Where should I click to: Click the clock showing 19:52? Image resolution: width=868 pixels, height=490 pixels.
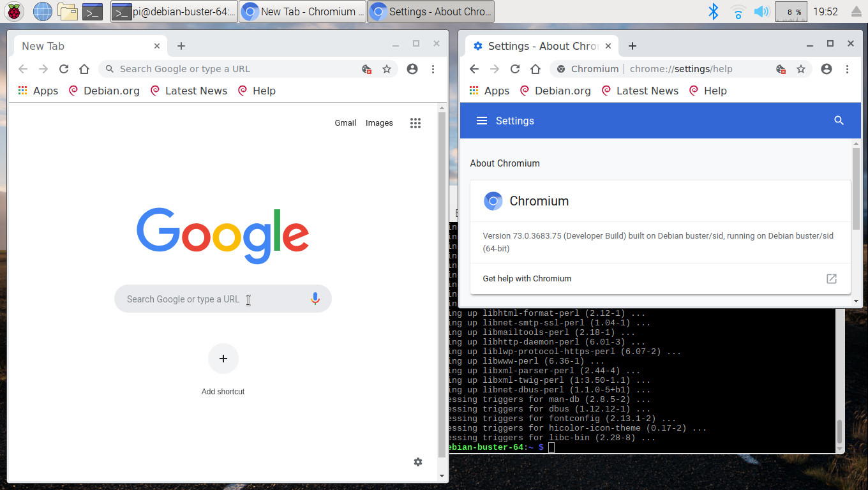826,11
